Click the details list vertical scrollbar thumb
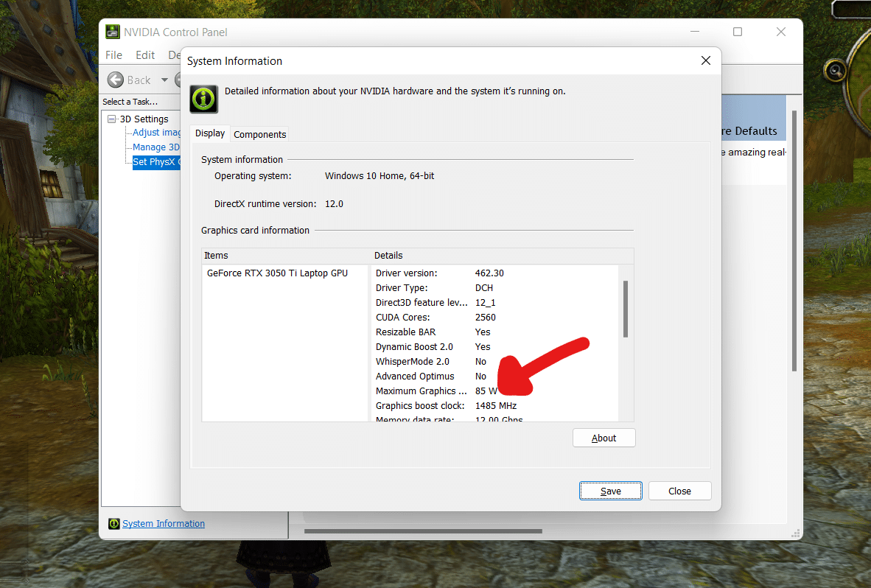This screenshot has height=588, width=871. coord(626,309)
